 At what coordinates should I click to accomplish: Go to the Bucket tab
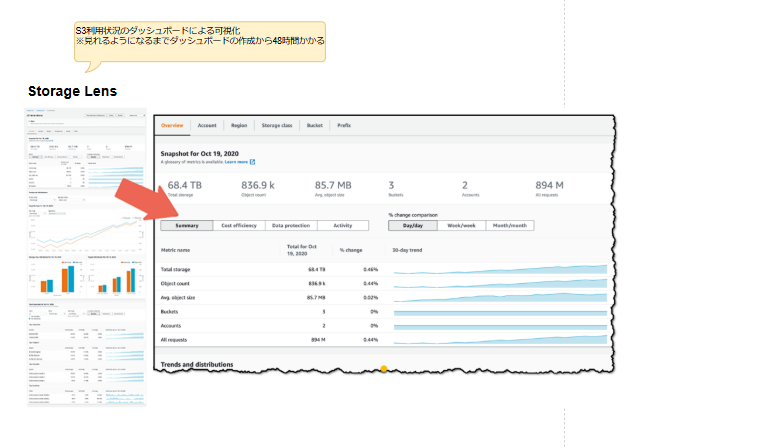point(314,125)
